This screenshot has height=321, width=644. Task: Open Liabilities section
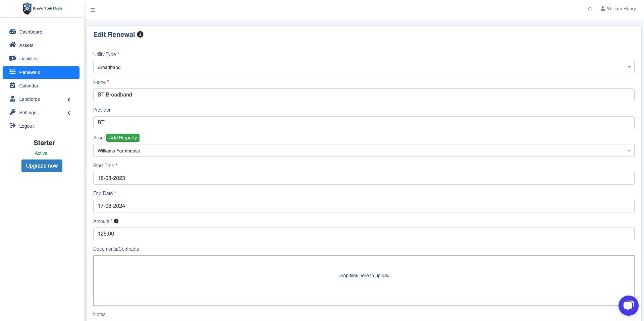(41, 59)
